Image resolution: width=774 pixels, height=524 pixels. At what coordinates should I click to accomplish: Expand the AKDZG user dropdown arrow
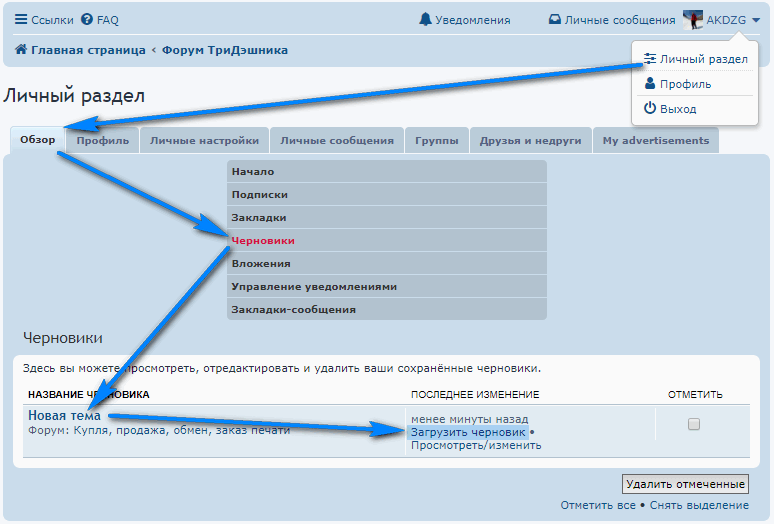pos(756,20)
